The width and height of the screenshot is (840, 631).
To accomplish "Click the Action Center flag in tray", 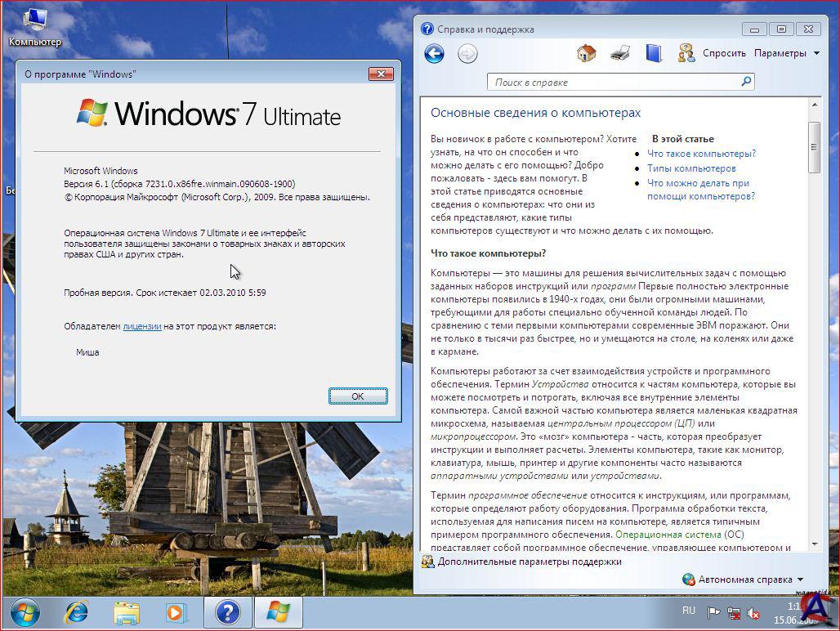I will 713,613.
